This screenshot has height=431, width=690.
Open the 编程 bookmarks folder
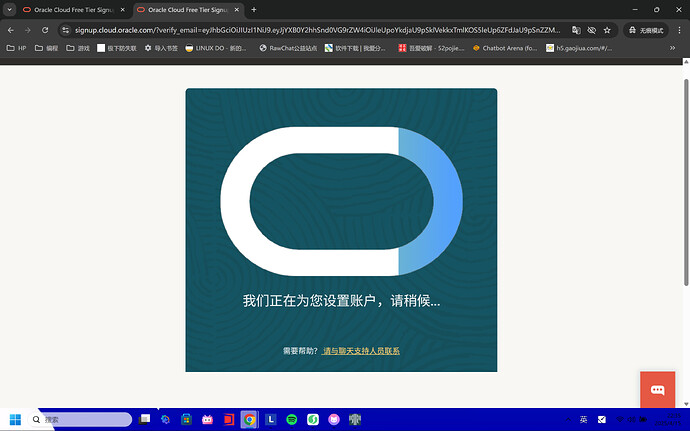point(46,48)
